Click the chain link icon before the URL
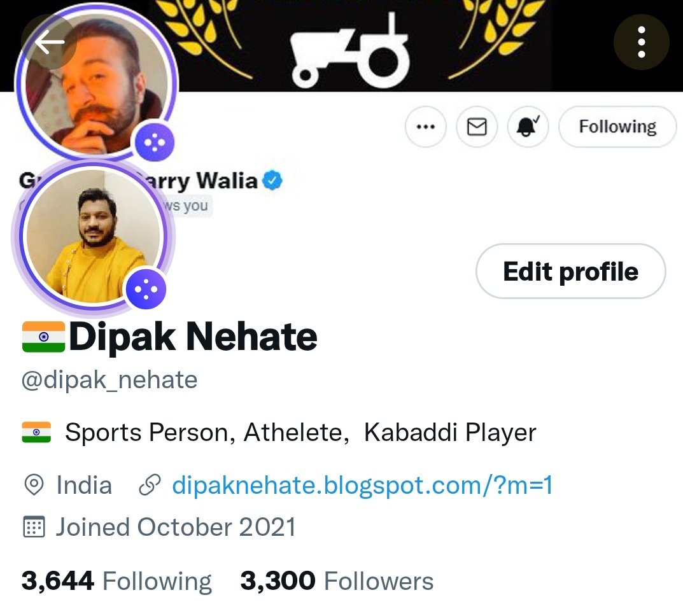The width and height of the screenshot is (683, 616). [x=150, y=485]
